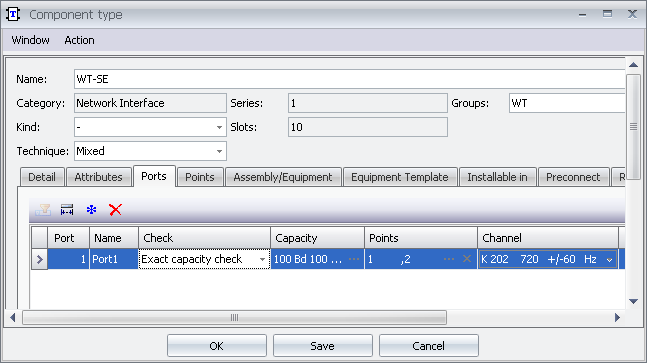
Task: Open the Installable in tab
Action: (497, 177)
